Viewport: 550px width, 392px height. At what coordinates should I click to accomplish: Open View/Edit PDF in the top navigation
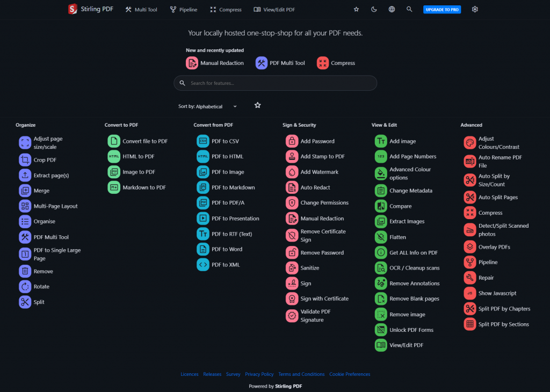274,10
